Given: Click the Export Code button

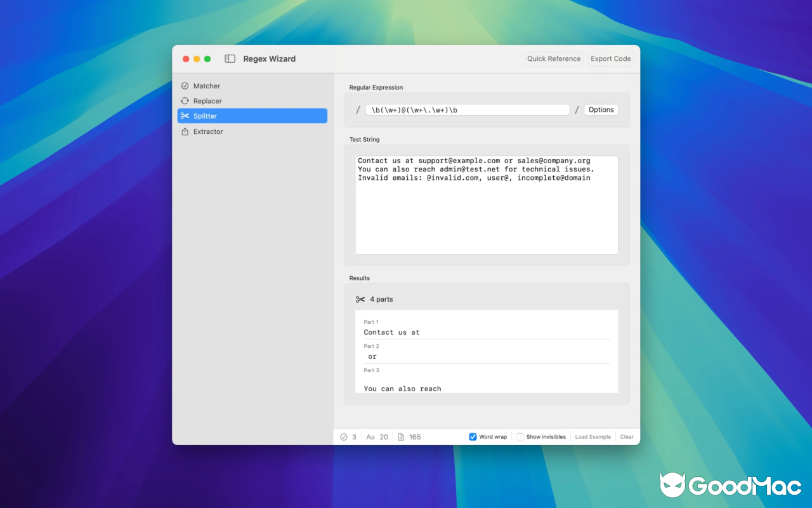Looking at the screenshot, I should pyautogui.click(x=610, y=58).
